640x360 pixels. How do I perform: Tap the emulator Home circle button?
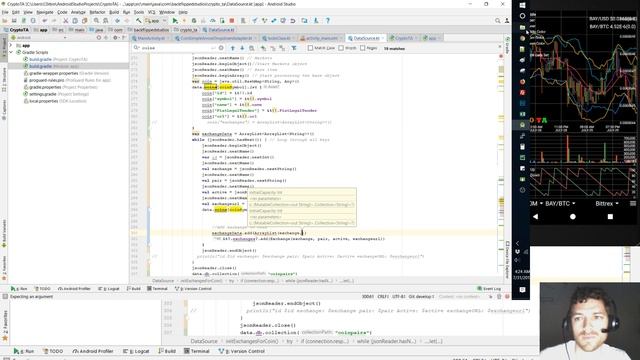point(573,217)
